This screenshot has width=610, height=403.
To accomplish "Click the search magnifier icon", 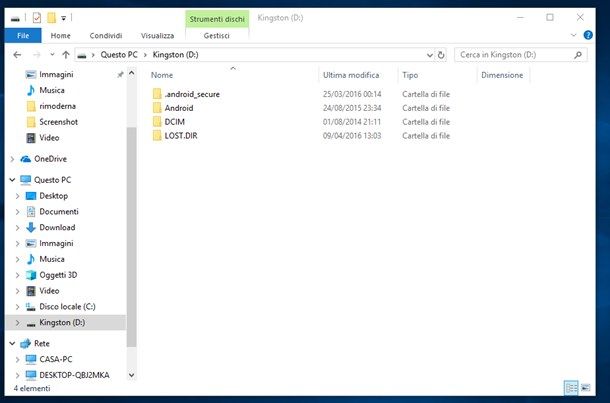I will (x=578, y=55).
